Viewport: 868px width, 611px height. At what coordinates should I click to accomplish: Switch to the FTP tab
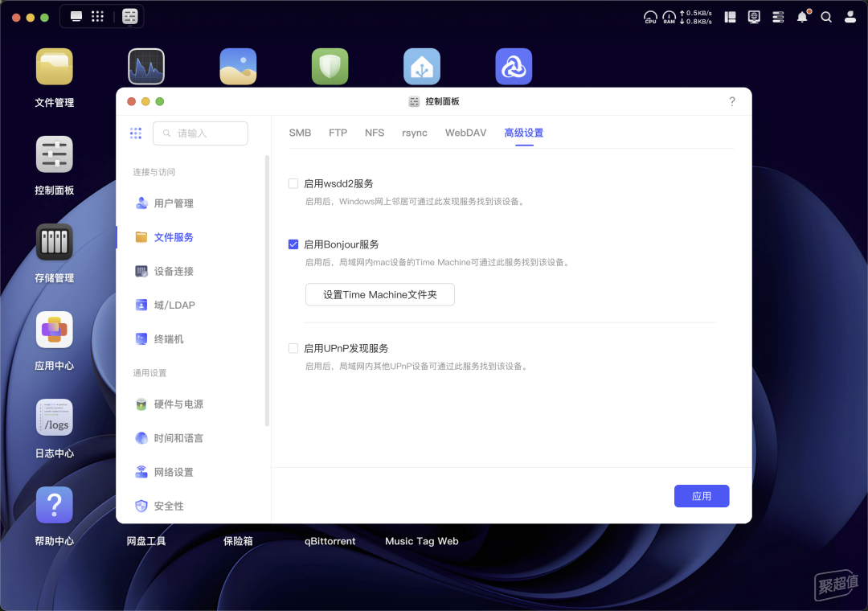point(338,133)
